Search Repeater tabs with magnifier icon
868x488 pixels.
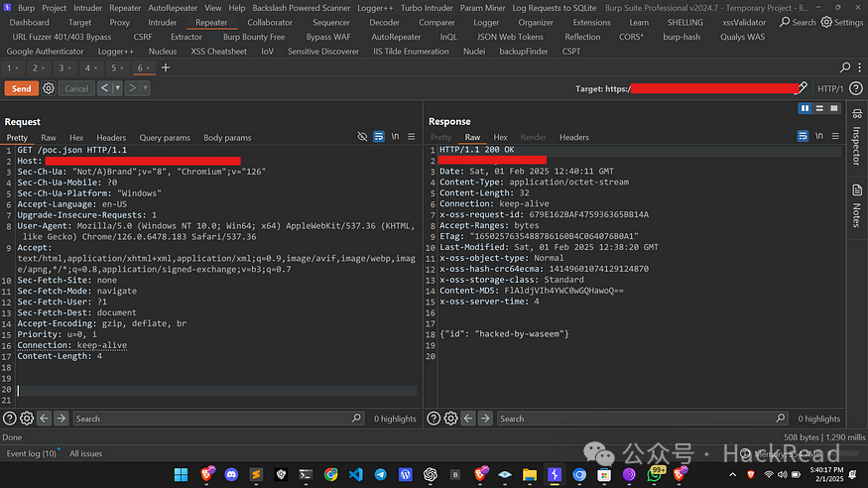[845, 67]
